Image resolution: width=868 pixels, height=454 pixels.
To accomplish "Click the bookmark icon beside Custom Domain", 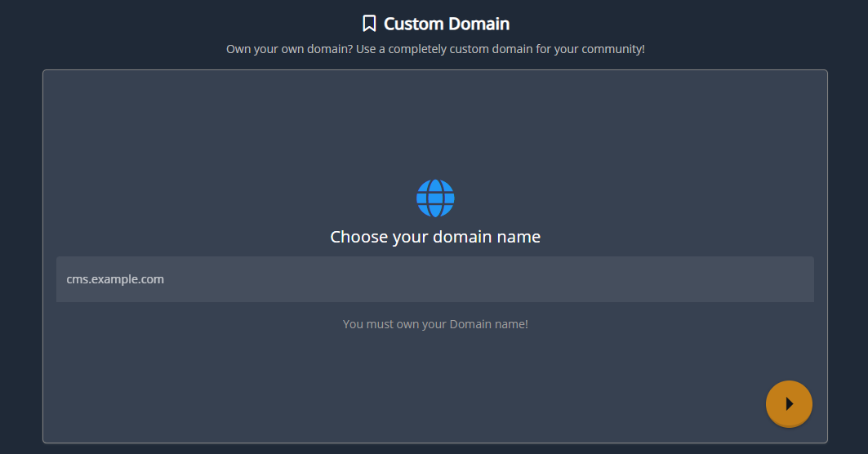I will [369, 24].
